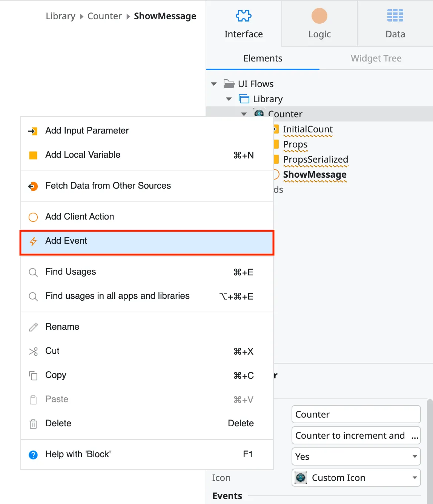The image size is (433, 504).
Task: Click Library in the breadcrumb path
Action: pyautogui.click(x=60, y=16)
